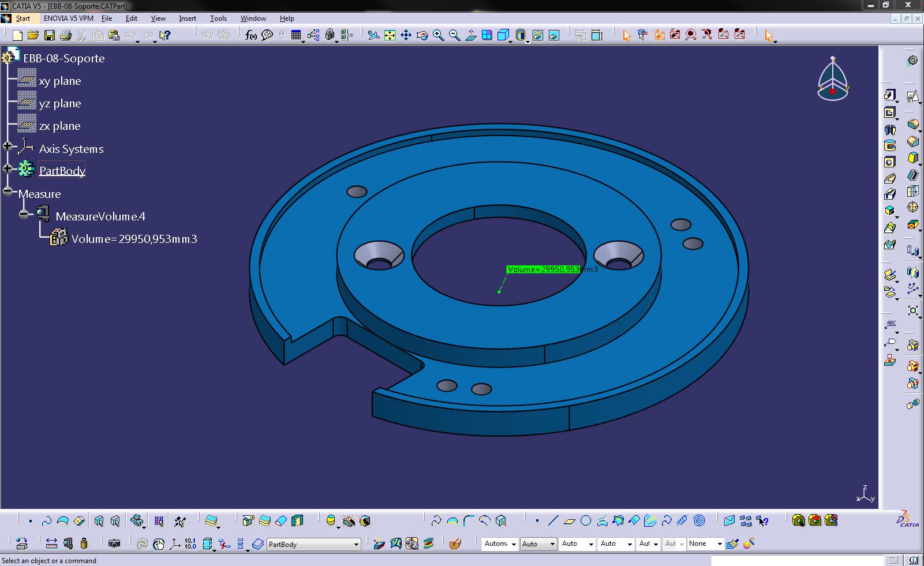The width and height of the screenshot is (924, 566).
Task: Click the command input field in status bar
Action: (x=797, y=561)
